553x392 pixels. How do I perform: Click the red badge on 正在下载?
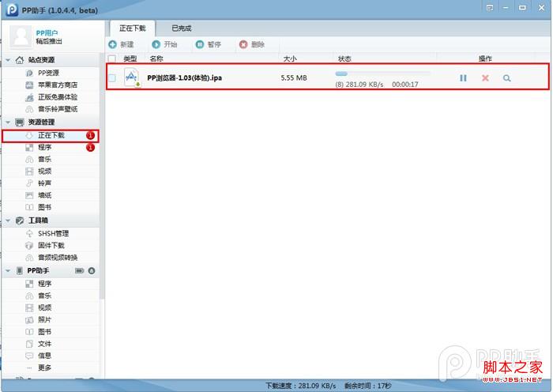pyautogui.click(x=90, y=135)
